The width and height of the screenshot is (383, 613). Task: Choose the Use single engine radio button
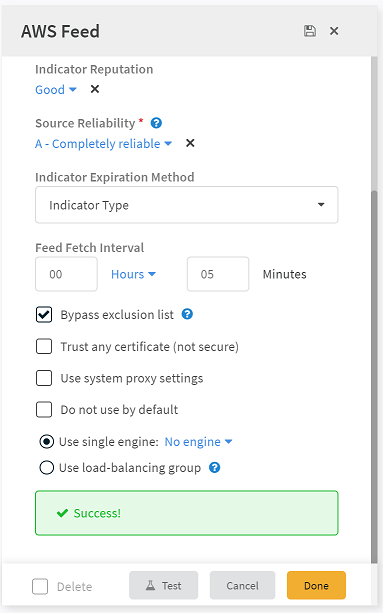point(47,442)
